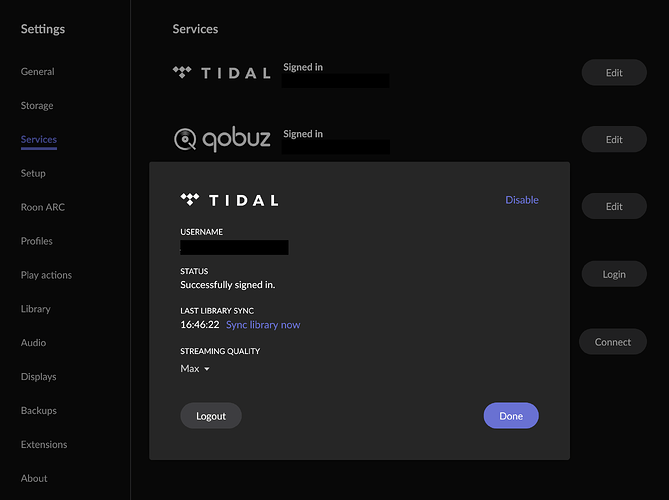Click the Connect button
The image size is (669, 500).
click(x=612, y=342)
